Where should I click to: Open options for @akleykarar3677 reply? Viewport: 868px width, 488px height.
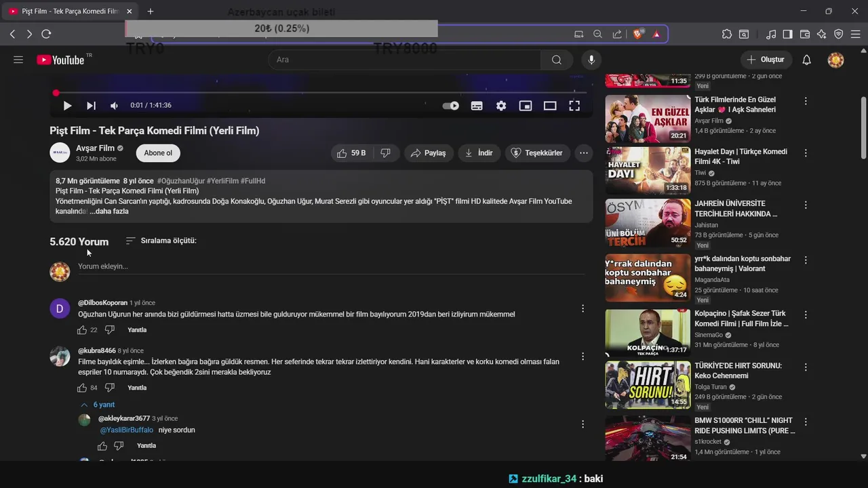point(583,424)
